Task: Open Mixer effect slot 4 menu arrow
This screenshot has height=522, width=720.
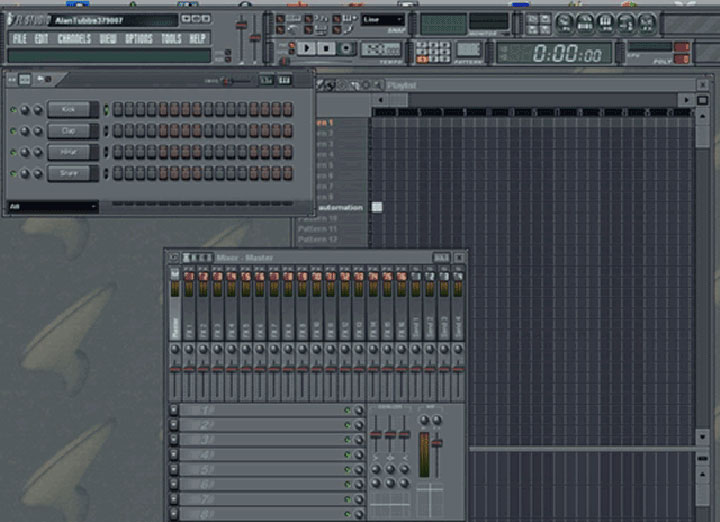Action: (174, 455)
